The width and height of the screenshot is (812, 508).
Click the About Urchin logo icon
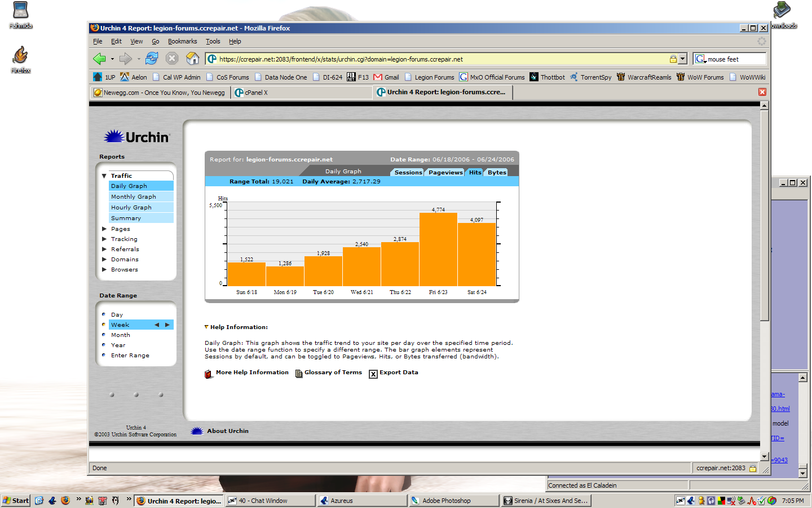[197, 431]
